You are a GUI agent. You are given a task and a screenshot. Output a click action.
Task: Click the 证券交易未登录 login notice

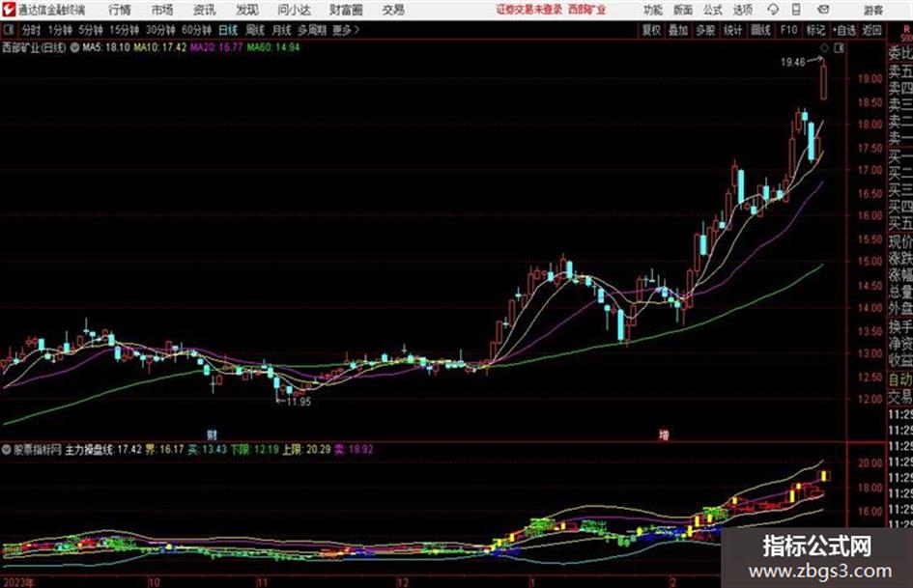pyautogui.click(x=528, y=10)
